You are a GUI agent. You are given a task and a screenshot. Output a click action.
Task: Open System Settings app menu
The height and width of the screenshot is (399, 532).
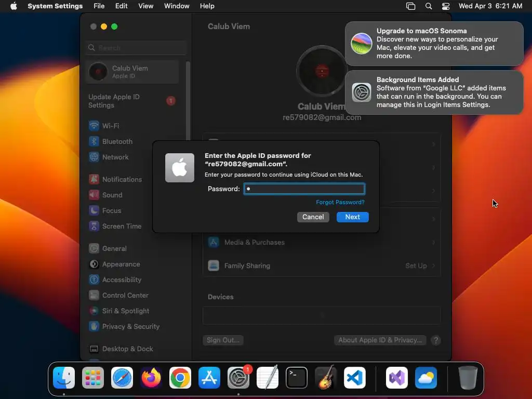click(x=55, y=6)
